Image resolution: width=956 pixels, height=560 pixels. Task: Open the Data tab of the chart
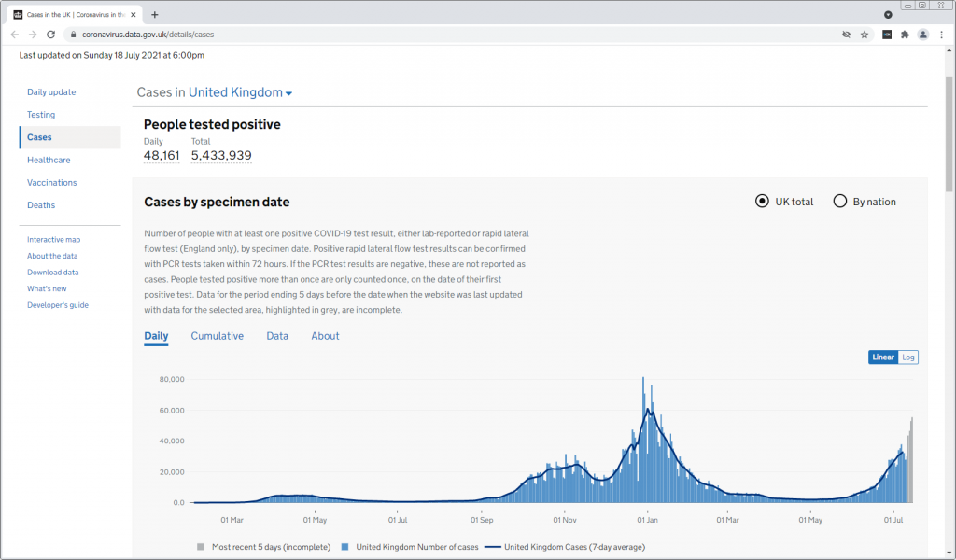(x=277, y=336)
